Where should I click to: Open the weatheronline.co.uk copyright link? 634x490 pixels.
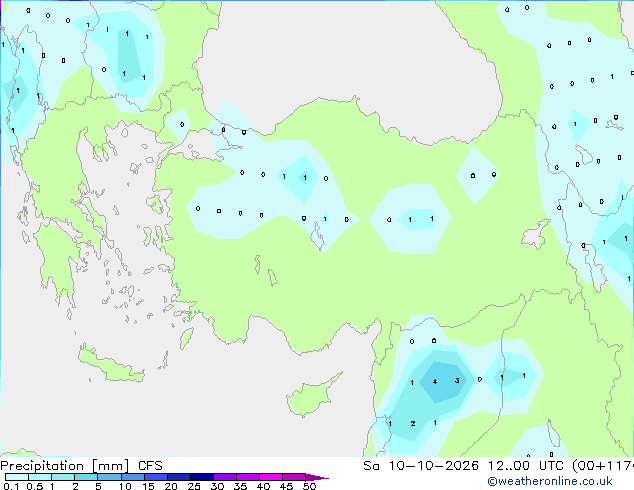(x=550, y=481)
